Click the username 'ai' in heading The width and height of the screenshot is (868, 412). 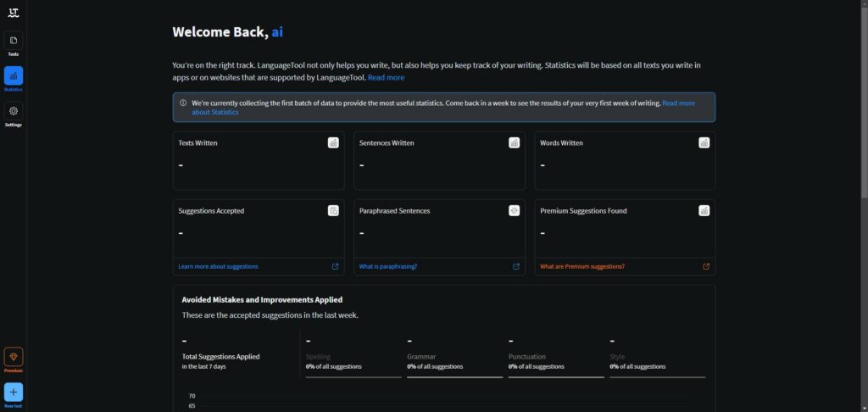[277, 32]
